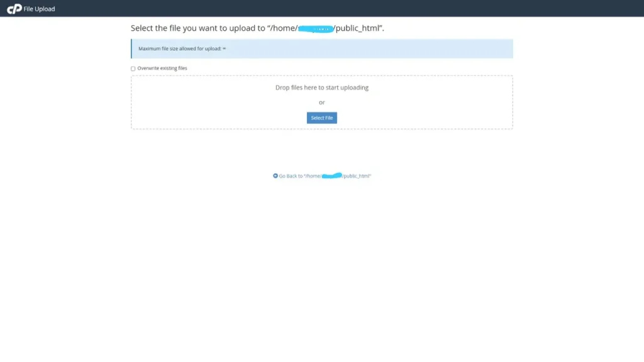Image resolution: width=644 pixels, height=362 pixels.
Task: Click the Select File button
Action: 321,118
